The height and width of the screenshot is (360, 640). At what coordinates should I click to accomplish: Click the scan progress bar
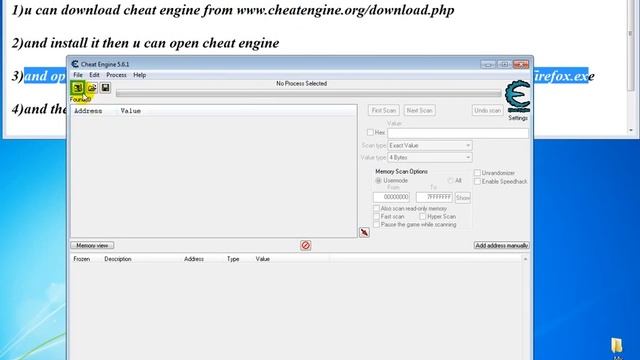point(309,93)
